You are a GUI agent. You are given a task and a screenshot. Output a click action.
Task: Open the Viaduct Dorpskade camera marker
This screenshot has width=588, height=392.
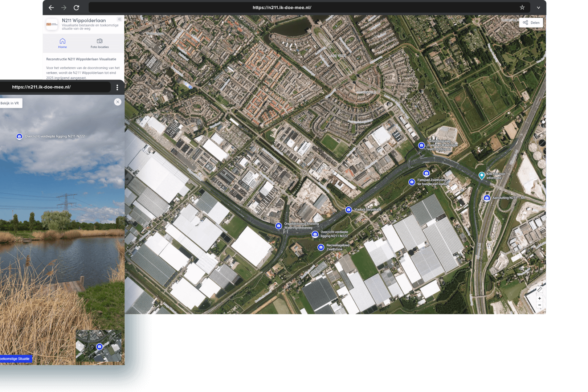click(348, 210)
